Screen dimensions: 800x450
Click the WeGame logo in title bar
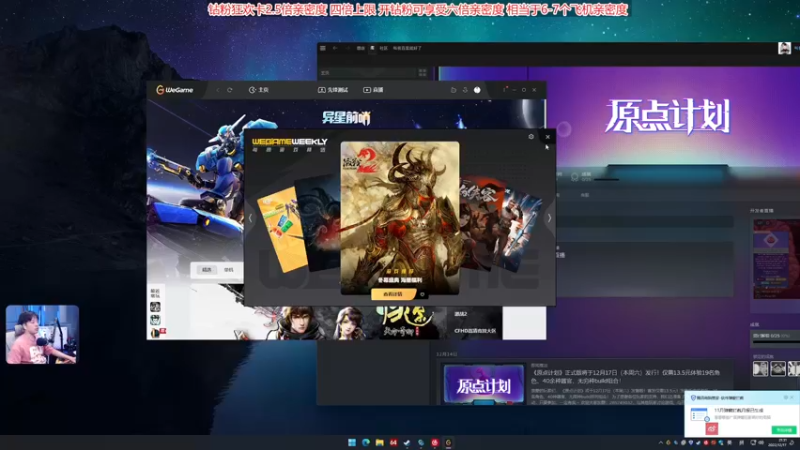tap(174, 90)
